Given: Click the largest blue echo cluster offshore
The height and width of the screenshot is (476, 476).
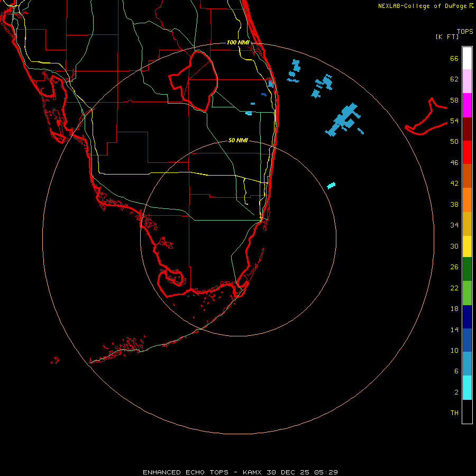Looking at the screenshot, I should click(x=343, y=120).
